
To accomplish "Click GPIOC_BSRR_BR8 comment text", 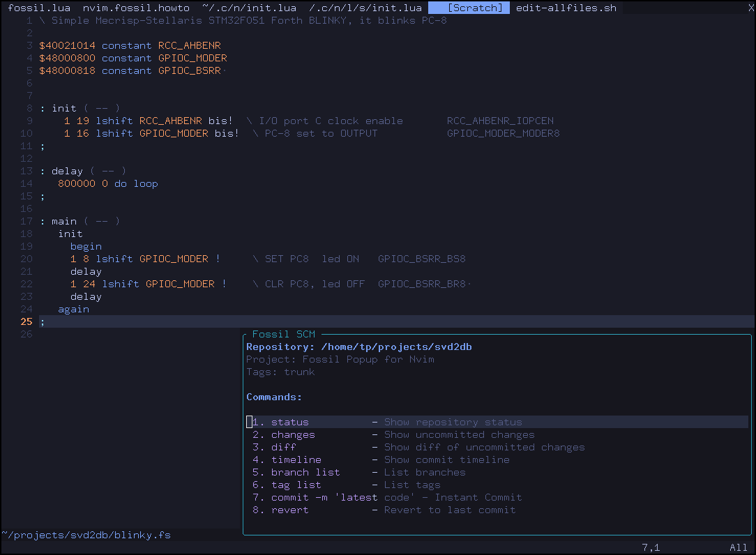I will 421,284.
